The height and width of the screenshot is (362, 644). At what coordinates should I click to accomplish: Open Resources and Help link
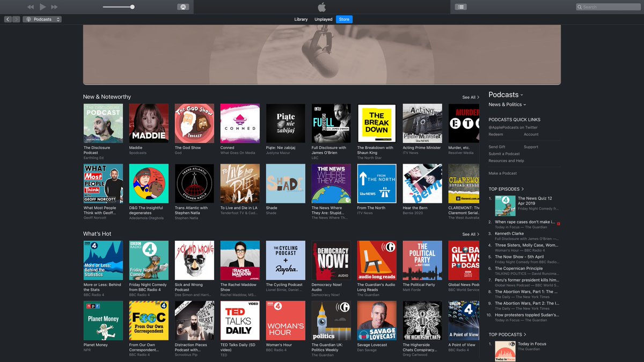pos(506,161)
